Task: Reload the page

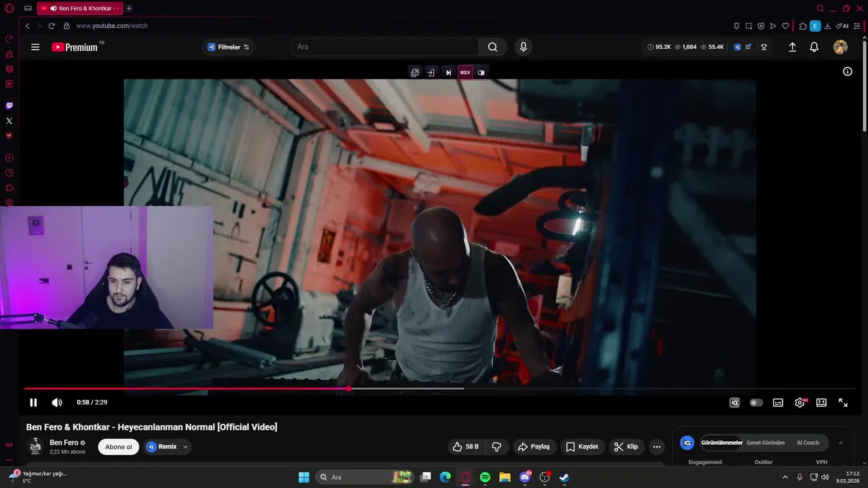Action: point(52,26)
